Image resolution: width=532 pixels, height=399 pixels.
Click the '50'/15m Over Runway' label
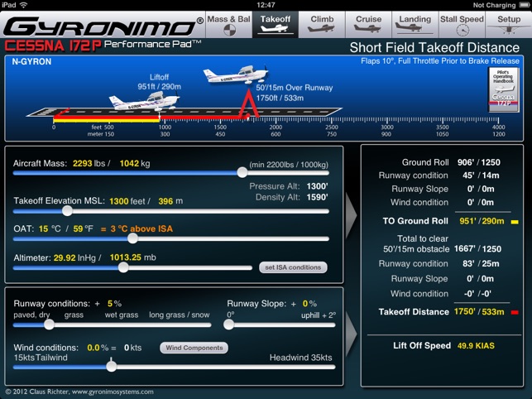295,88
